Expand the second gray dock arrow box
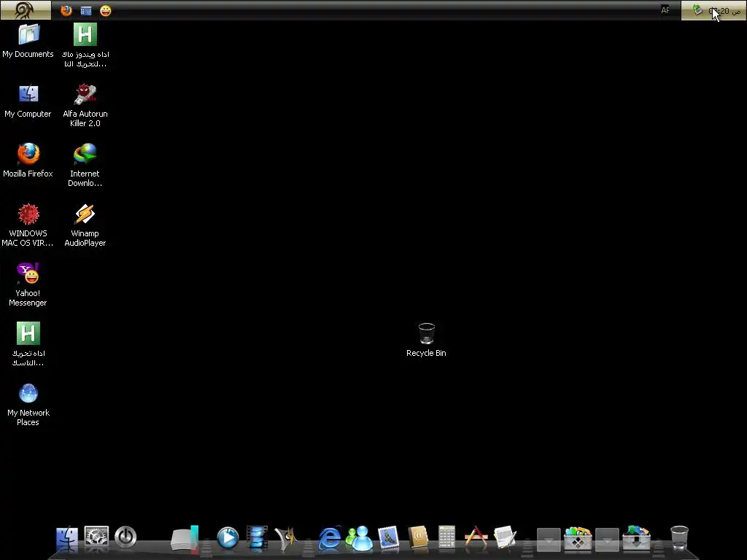747x560 pixels. click(x=607, y=540)
